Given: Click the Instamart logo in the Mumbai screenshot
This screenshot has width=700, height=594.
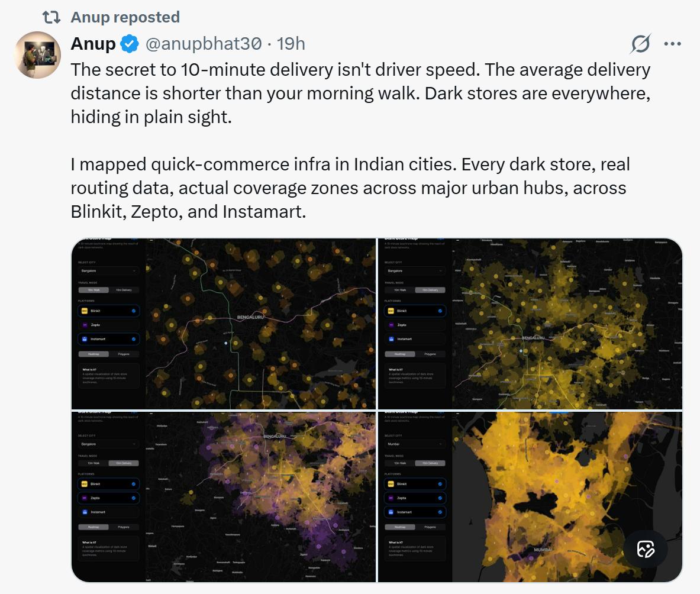Looking at the screenshot, I should (x=391, y=512).
